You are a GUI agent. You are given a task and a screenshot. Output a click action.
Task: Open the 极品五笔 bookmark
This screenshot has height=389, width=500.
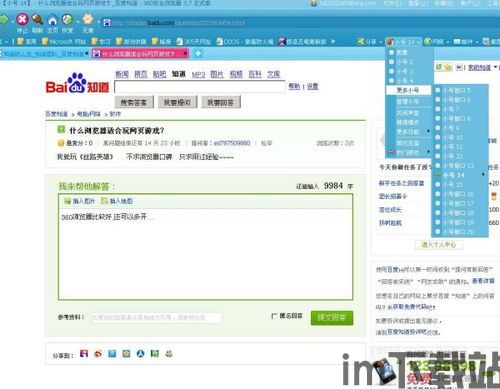303,42
